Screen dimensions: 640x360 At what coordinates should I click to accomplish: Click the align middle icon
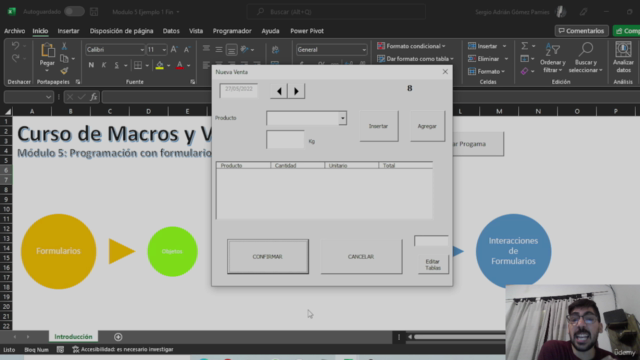219,49
